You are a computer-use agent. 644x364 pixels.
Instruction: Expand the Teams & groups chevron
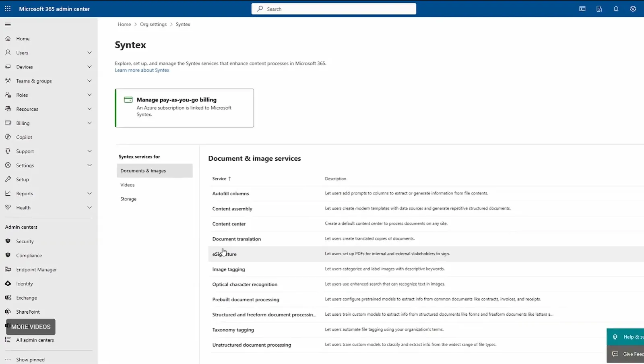point(89,81)
